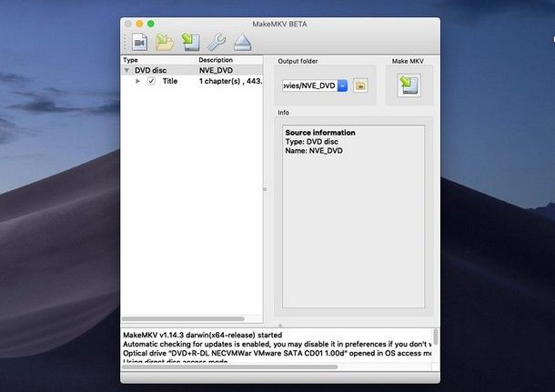Viewport: 555px width, 392px height.
Task: Click the backup disc toolbar icon
Action: click(191, 43)
